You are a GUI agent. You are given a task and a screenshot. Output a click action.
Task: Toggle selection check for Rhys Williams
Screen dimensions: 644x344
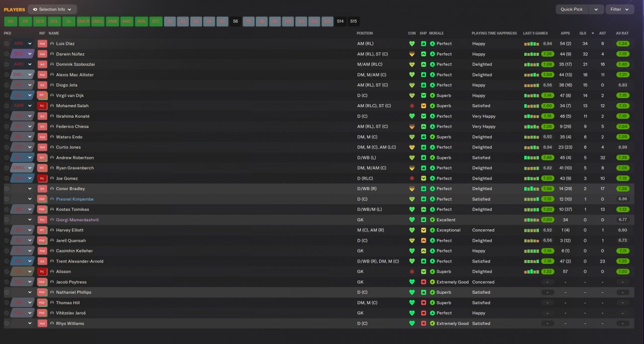click(7, 323)
